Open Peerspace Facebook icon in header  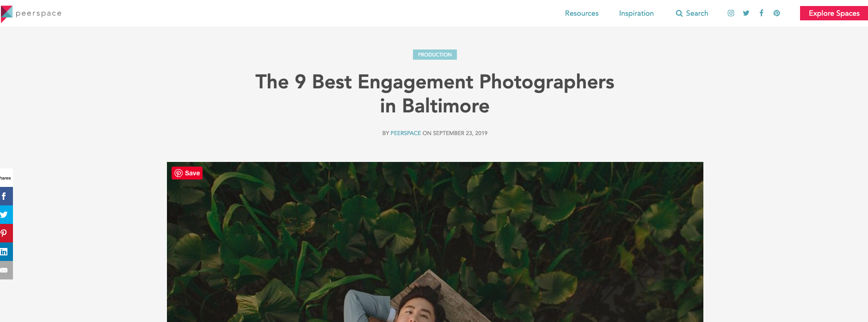[x=761, y=13]
